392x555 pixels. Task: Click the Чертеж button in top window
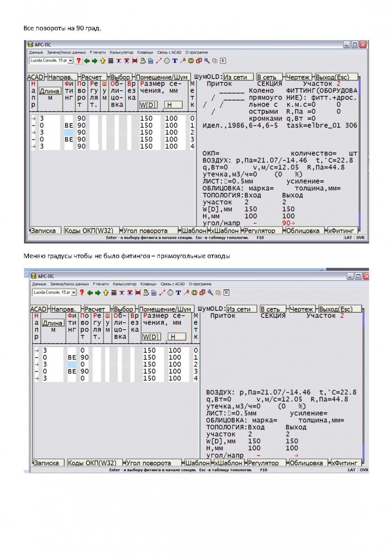click(298, 77)
